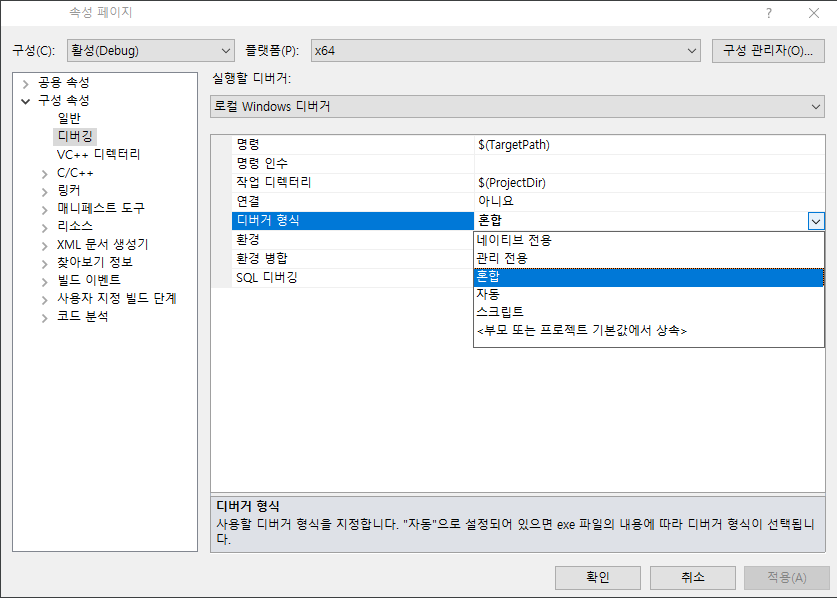Click the 환경 property row

(353, 239)
